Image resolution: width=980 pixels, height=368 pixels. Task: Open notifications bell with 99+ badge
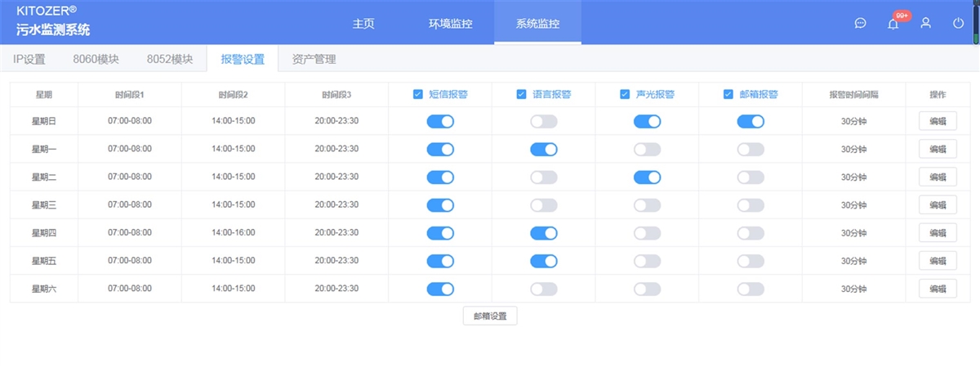click(893, 23)
